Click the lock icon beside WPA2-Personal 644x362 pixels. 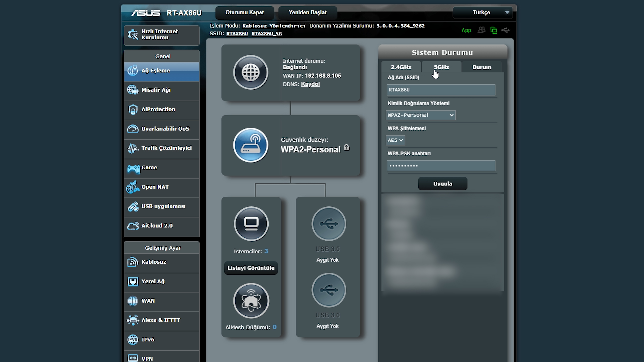coord(346,148)
